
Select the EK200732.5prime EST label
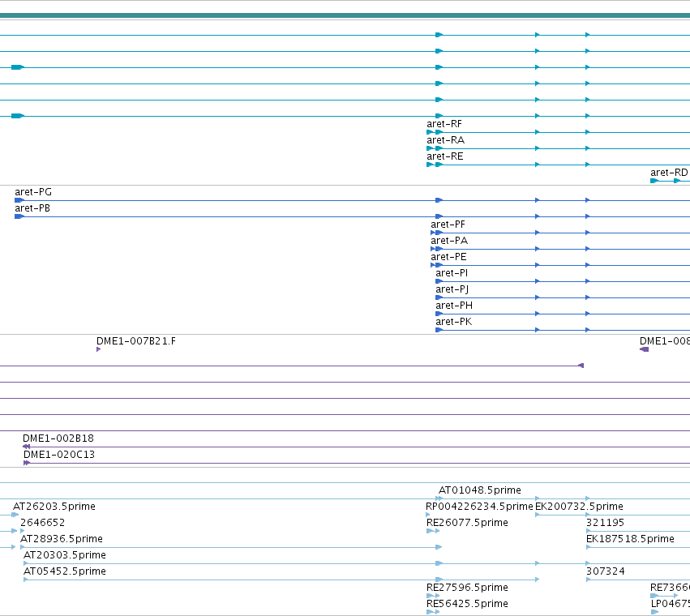pyautogui.click(x=579, y=507)
